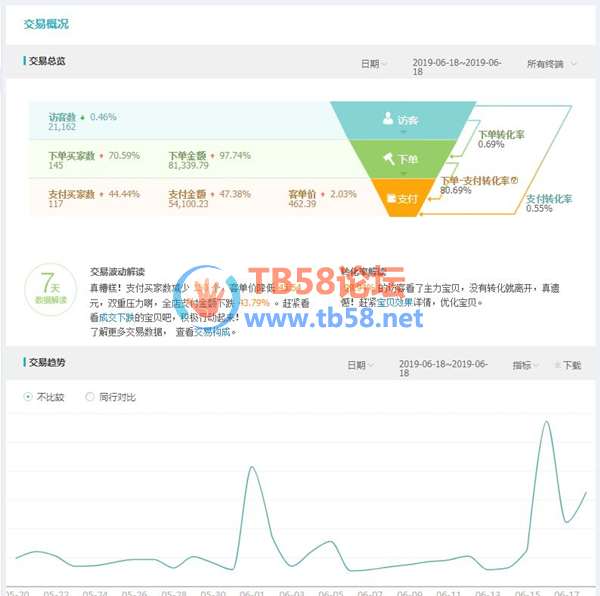600x596 pixels.
Task: Open the 成交下跌 link
Action: tap(116, 318)
